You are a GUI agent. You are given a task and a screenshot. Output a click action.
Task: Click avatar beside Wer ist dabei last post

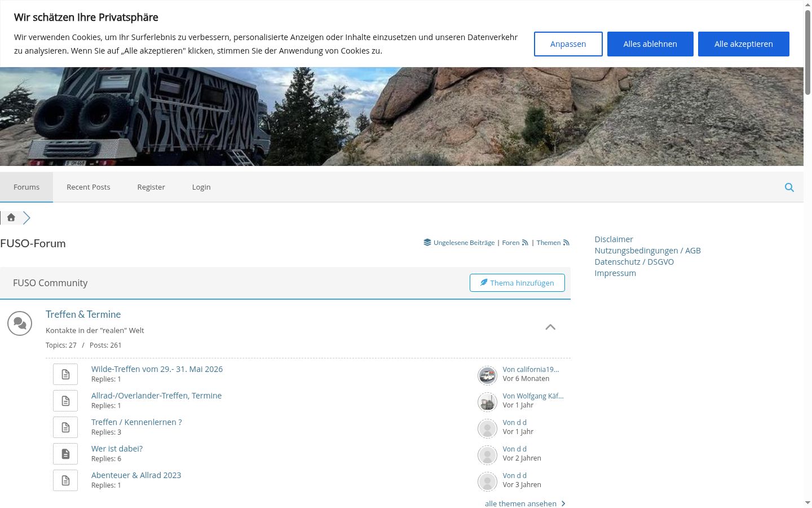(487, 455)
